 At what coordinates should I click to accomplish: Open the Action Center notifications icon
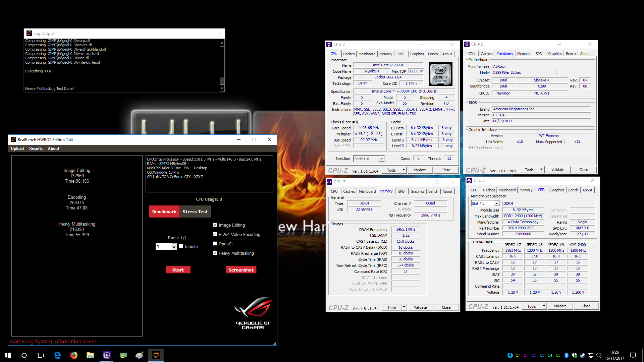[x=633, y=355]
